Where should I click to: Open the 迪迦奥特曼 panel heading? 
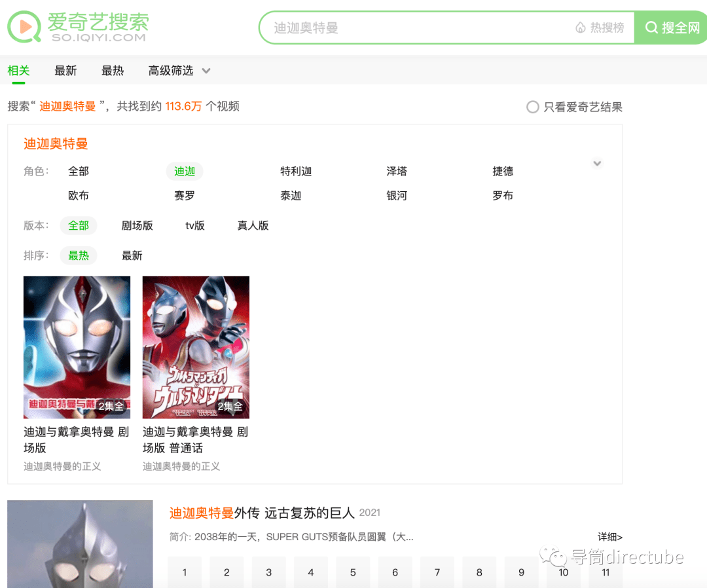click(x=56, y=144)
